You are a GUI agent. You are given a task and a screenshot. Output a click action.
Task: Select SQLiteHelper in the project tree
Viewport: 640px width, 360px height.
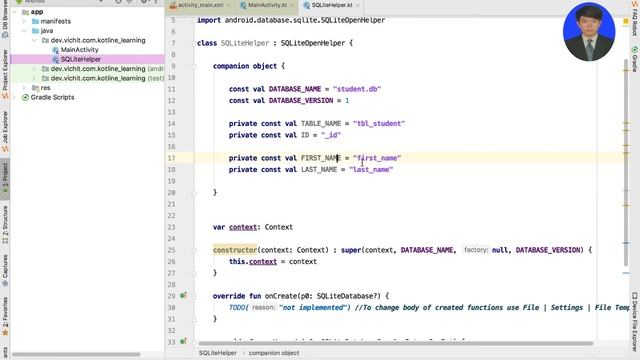point(81,59)
